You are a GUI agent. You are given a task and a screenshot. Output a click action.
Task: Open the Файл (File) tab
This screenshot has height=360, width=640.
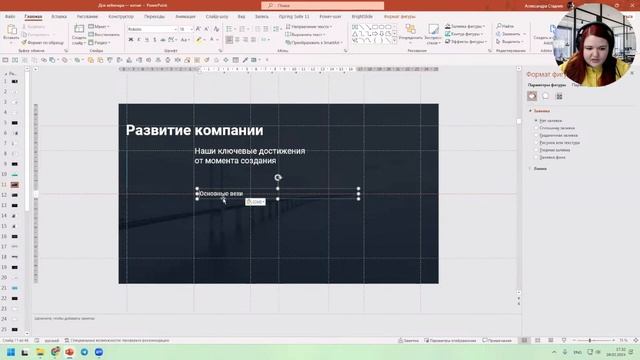(x=10, y=16)
